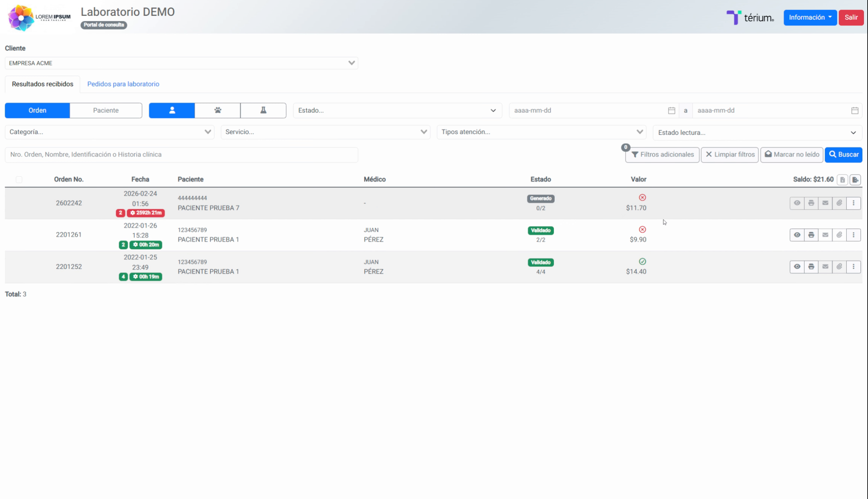Screen dimensions: 868x499
Task: Click the green paid icon for $14.40
Action: point(642,262)
